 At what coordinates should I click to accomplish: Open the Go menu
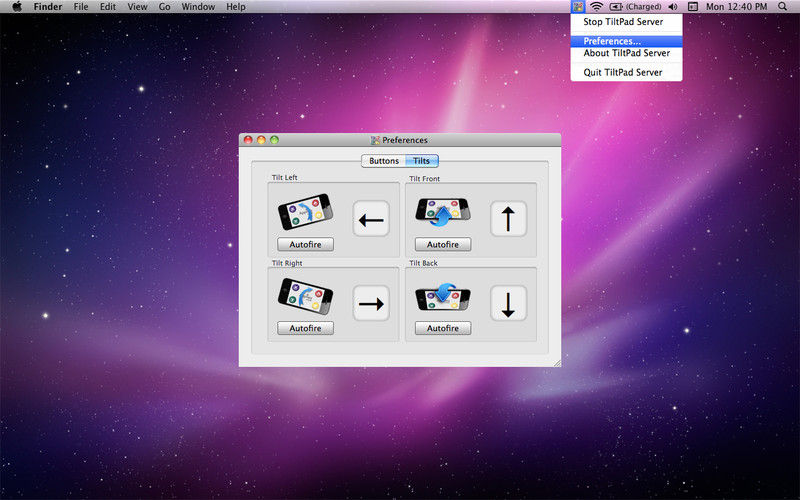[164, 7]
